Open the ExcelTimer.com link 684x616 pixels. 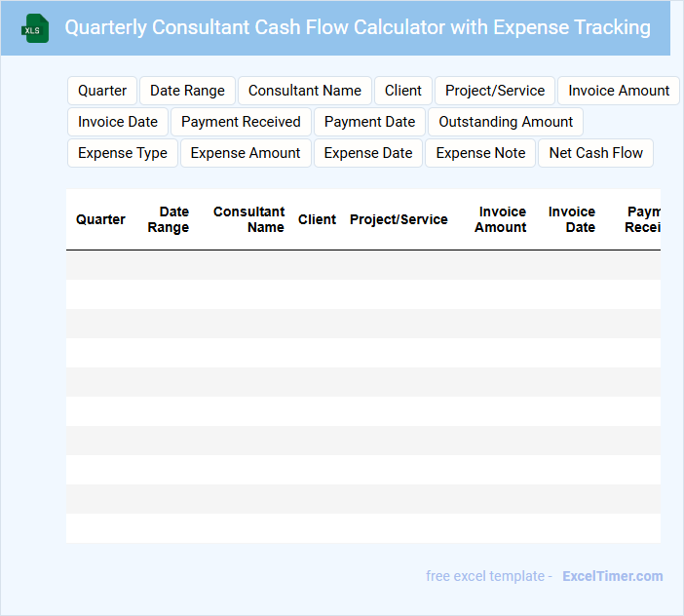[x=612, y=576]
